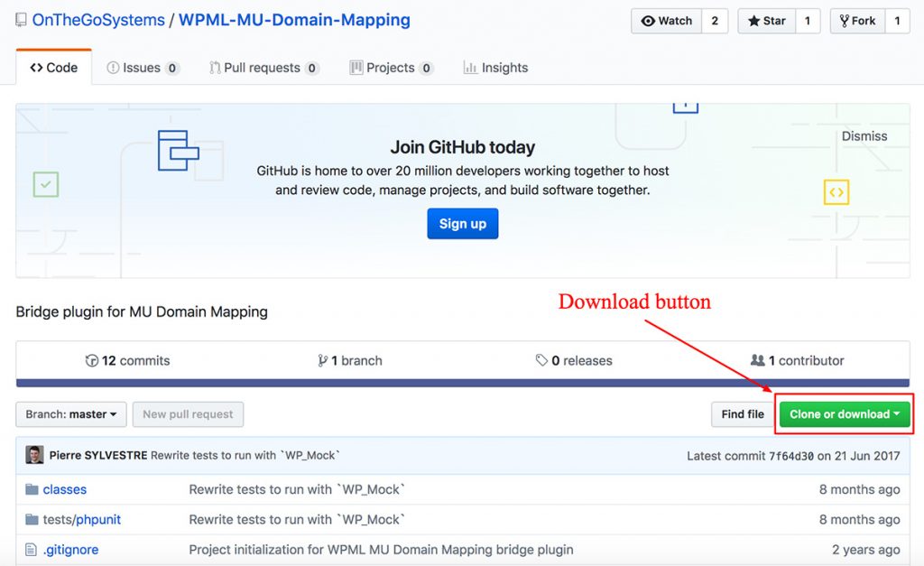View watchers count 2
The image size is (924, 566).
click(x=715, y=21)
